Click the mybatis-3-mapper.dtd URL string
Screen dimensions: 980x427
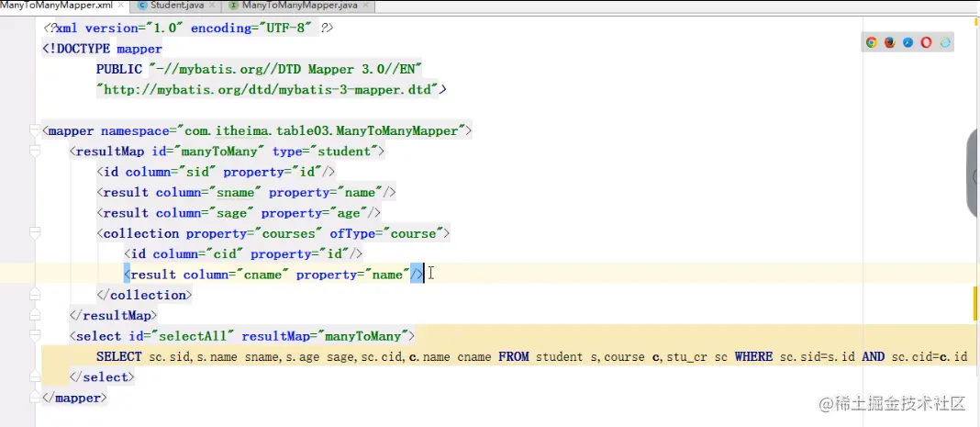click(268, 90)
